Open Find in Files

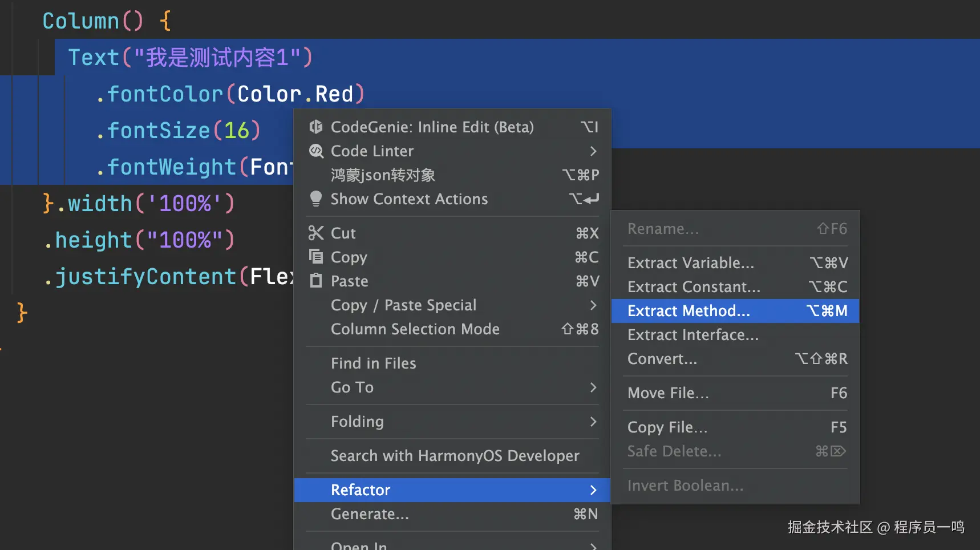pos(374,363)
